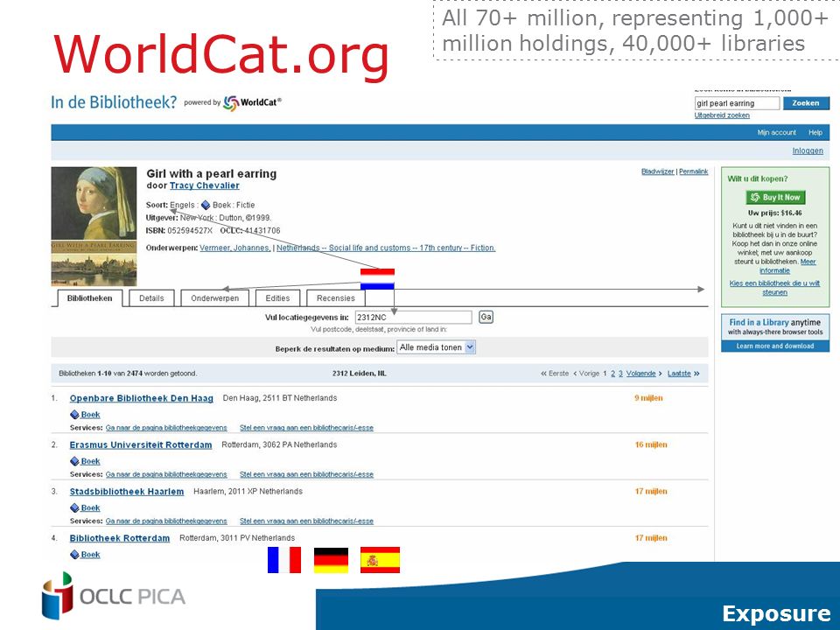840x630 pixels.
Task: Click the Dutch flag icon
Action: pyautogui.click(x=378, y=279)
